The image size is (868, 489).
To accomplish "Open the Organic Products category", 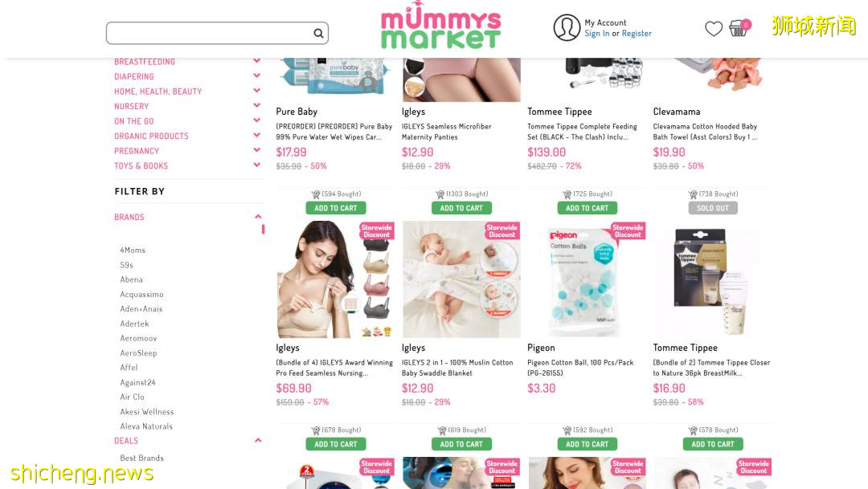I will tap(151, 136).
